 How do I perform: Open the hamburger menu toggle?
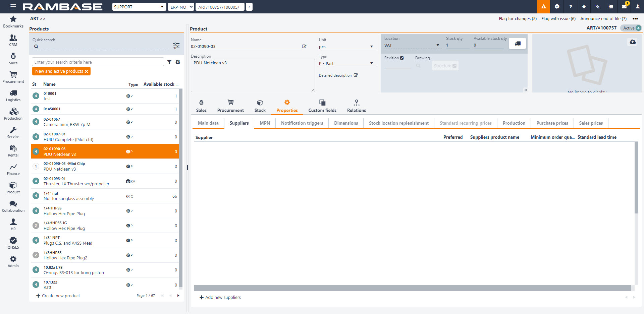[13, 7]
